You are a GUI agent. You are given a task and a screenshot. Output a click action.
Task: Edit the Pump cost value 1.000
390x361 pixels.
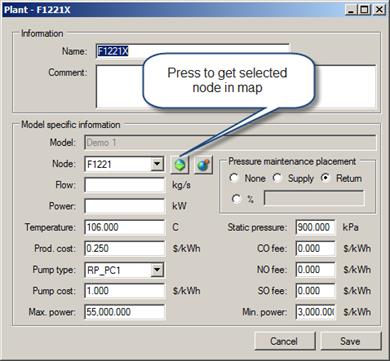pyautogui.click(x=125, y=291)
